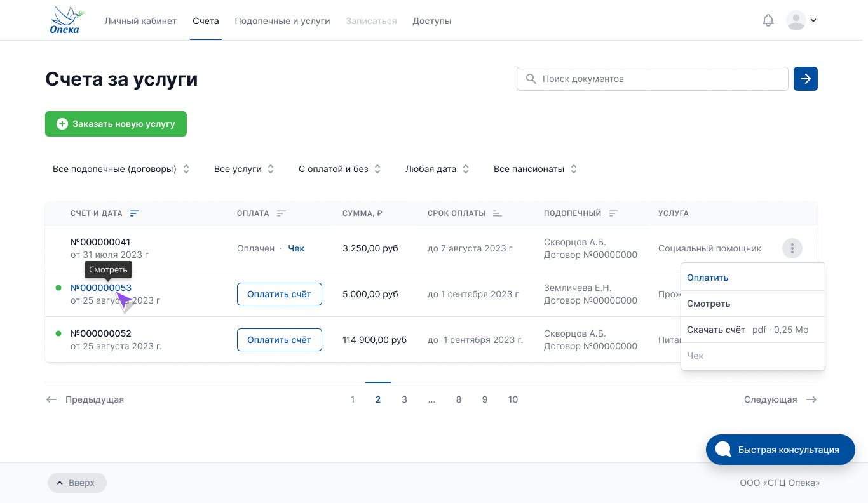Image resolution: width=868 pixels, height=503 pixels.
Task: Go to page 3 in pagination
Action: tap(404, 399)
